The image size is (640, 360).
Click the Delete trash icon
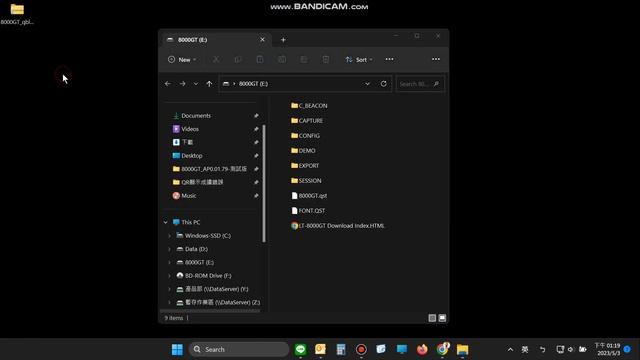click(326, 60)
